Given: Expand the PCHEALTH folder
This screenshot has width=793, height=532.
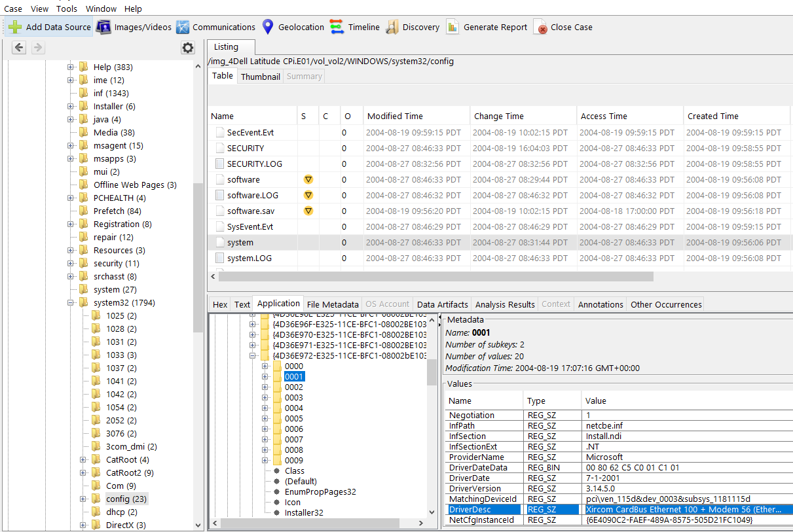Looking at the screenshot, I should click(71, 198).
